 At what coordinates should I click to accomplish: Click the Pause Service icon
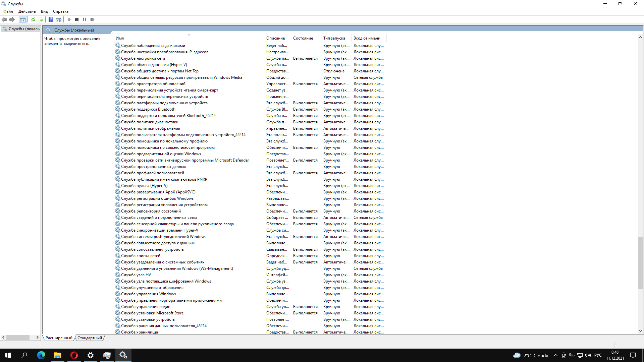tap(85, 19)
